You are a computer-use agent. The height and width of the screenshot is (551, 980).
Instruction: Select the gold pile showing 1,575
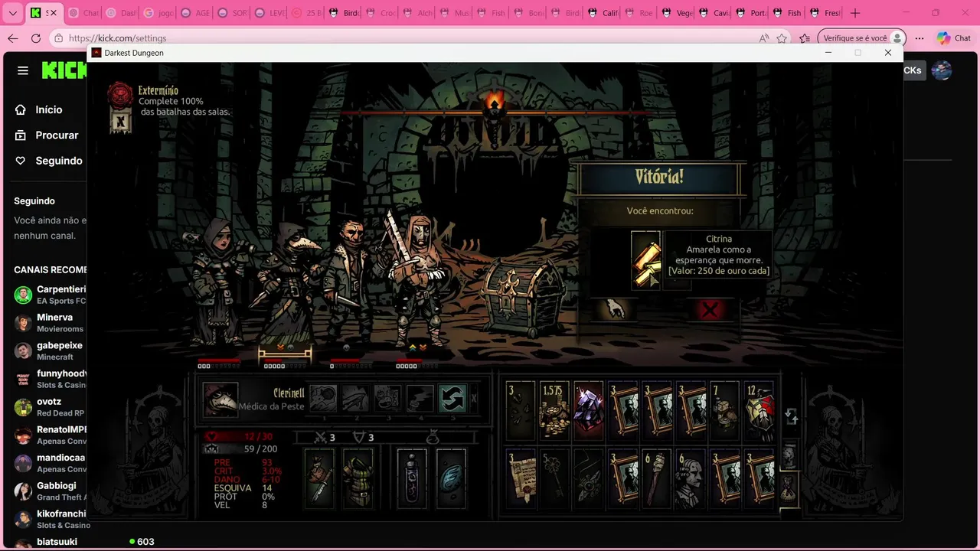(x=554, y=411)
